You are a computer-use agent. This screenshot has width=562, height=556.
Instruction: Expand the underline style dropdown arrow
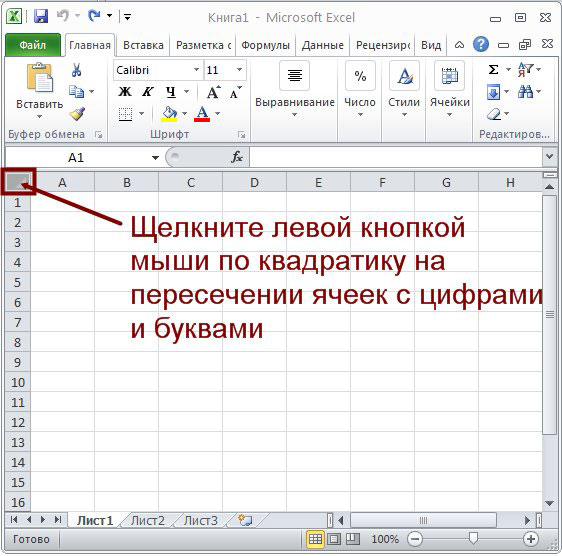click(187, 92)
